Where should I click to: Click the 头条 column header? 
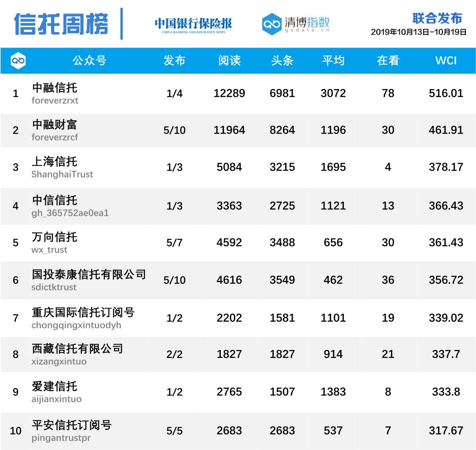point(282,60)
